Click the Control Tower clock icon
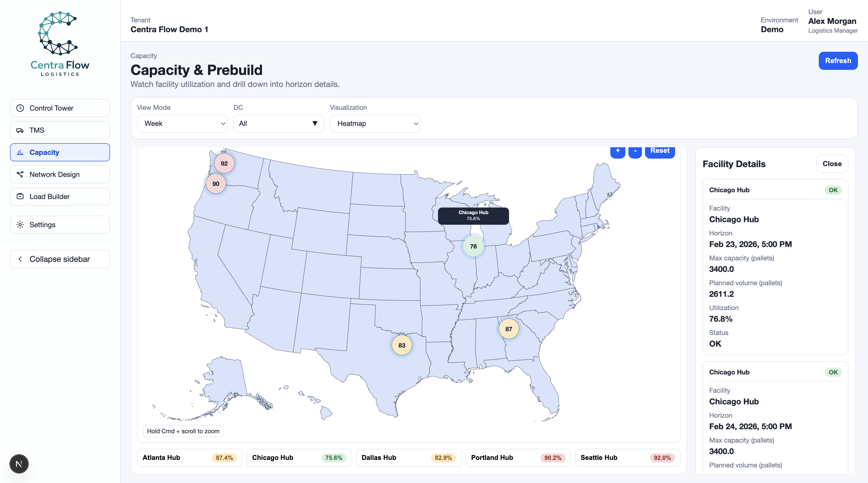 point(20,108)
